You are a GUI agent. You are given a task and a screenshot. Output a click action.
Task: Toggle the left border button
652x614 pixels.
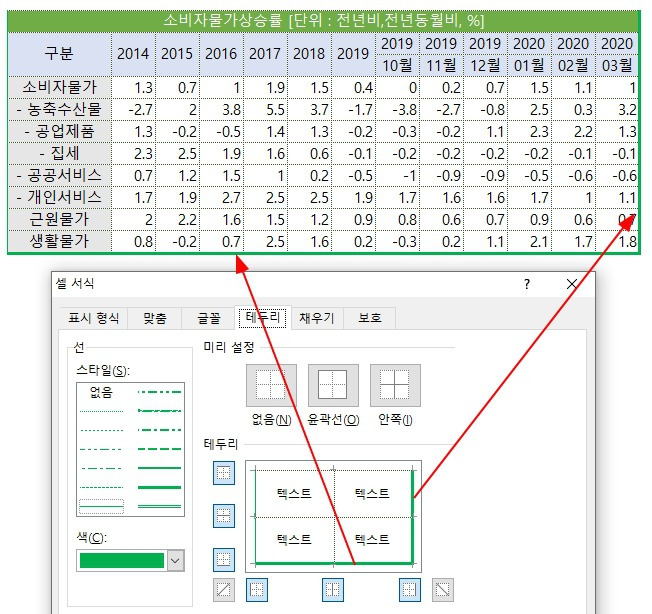257,590
